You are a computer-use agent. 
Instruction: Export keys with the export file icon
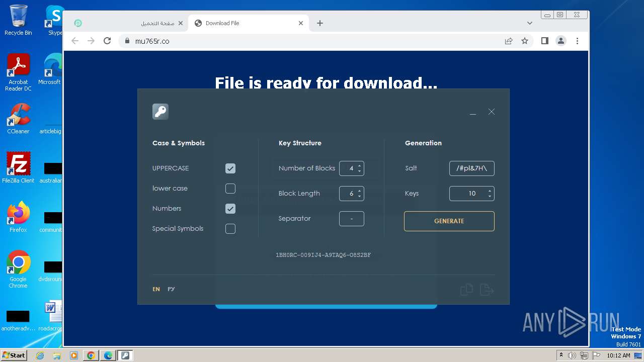coord(487,290)
